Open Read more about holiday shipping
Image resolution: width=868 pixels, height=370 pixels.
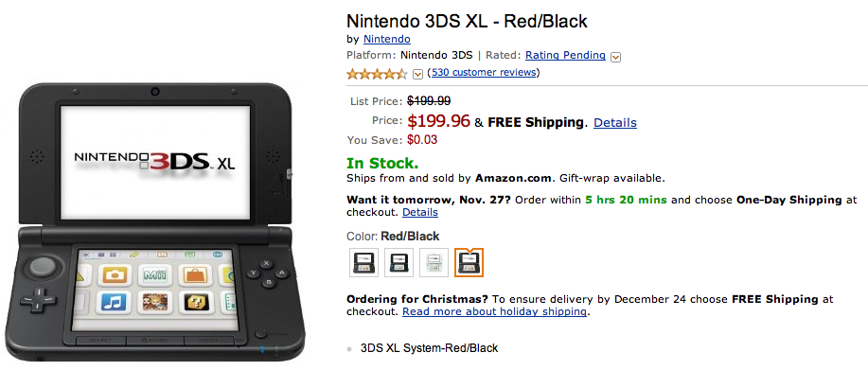tap(494, 312)
